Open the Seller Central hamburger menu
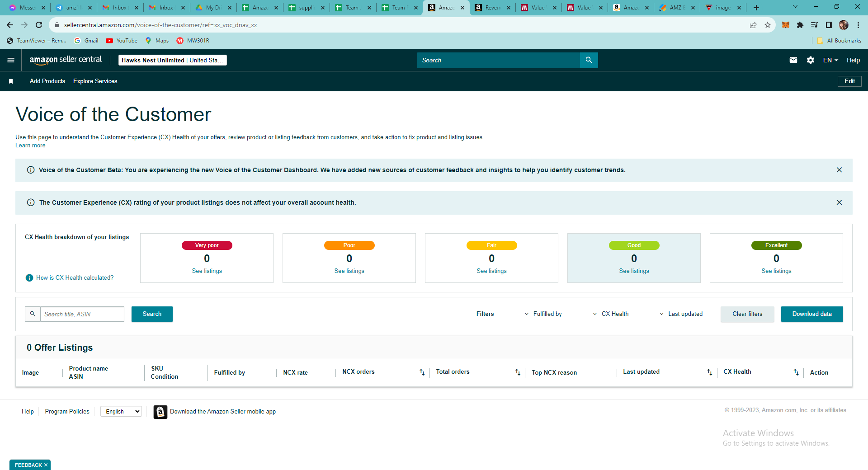 click(x=11, y=60)
